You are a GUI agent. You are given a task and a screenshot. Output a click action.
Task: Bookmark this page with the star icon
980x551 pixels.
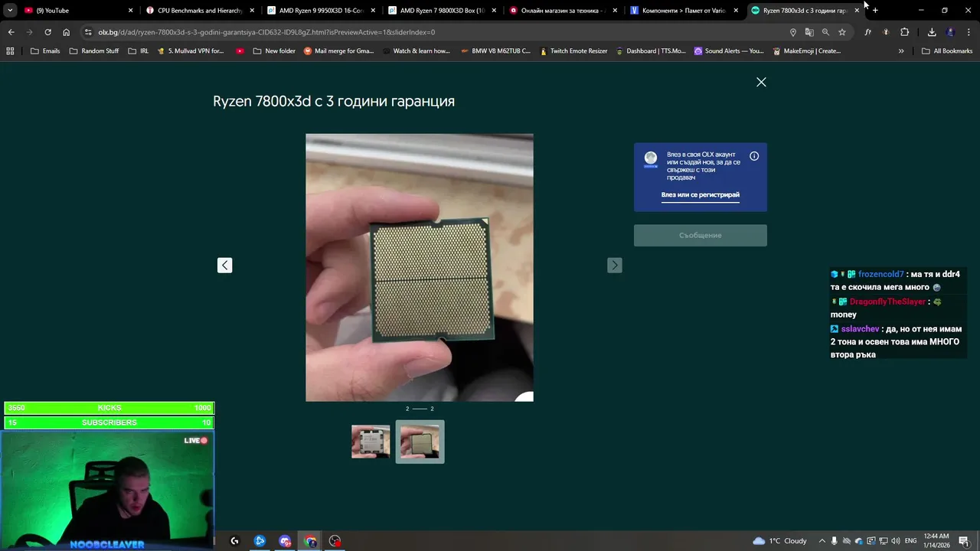click(x=842, y=32)
